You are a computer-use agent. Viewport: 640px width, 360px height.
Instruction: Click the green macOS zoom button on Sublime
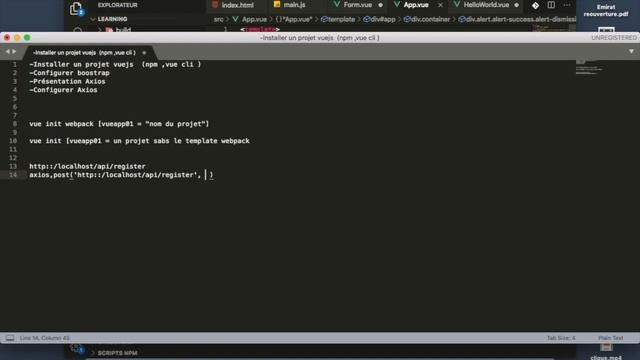[x=27, y=38]
